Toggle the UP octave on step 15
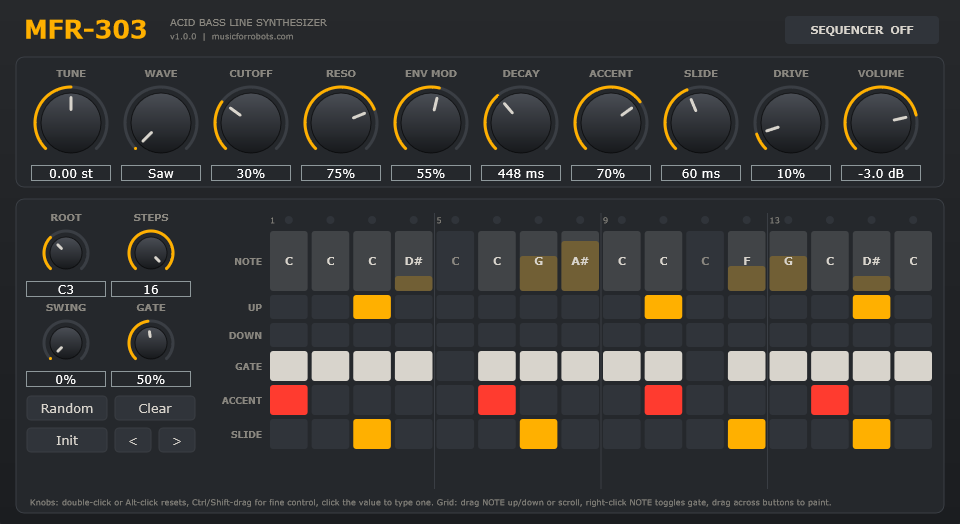The image size is (960, 524). pyautogui.click(x=872, y=307)
